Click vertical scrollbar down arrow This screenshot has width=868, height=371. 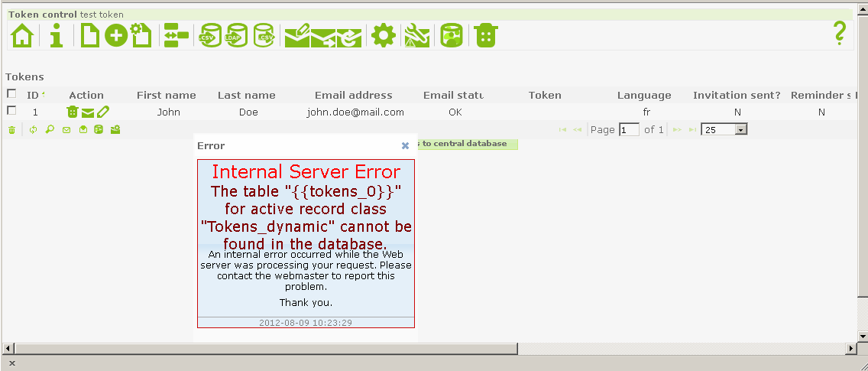pyautogui.click(x=863, y=336)
